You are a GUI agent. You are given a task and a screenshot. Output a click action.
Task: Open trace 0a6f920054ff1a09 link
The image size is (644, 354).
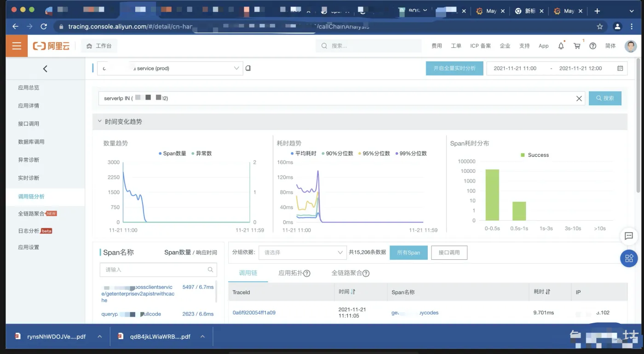pyautogui.click(x=254, y=313)
